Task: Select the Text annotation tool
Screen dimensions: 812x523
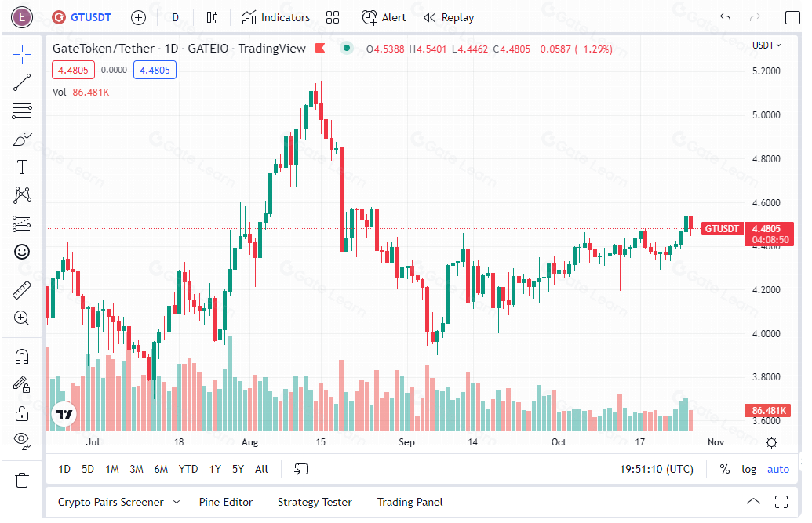Action: (22, 167)
